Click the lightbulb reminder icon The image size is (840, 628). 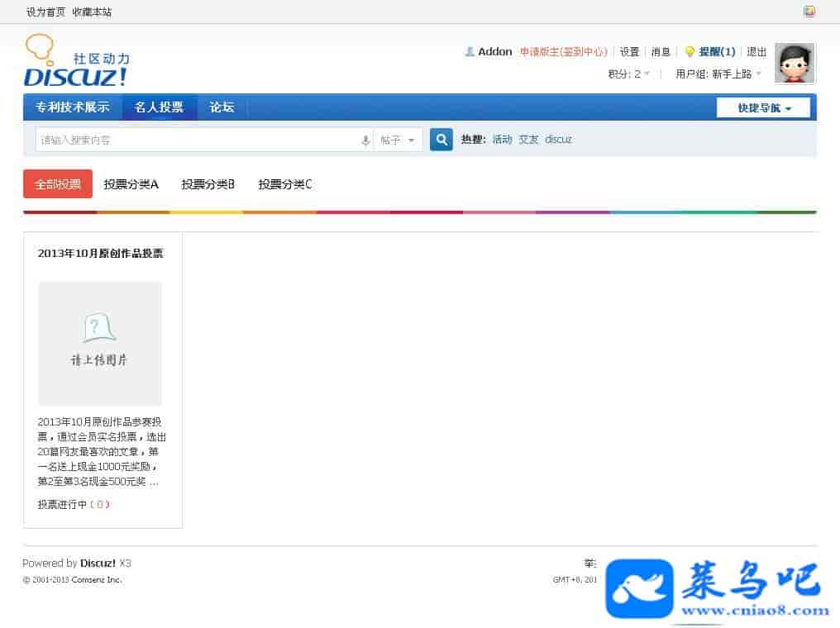[x=690, y=51]
